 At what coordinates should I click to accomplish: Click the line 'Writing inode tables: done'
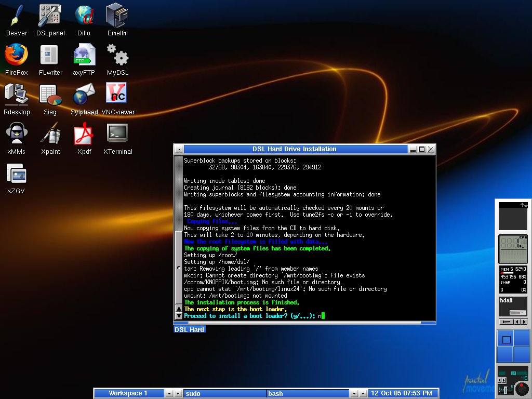tap(224, 181)
